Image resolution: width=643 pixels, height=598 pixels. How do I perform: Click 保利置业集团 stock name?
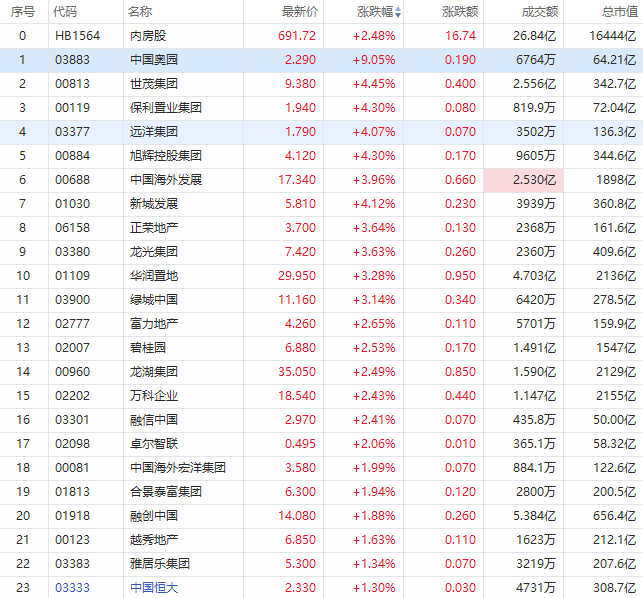(166, 108)
